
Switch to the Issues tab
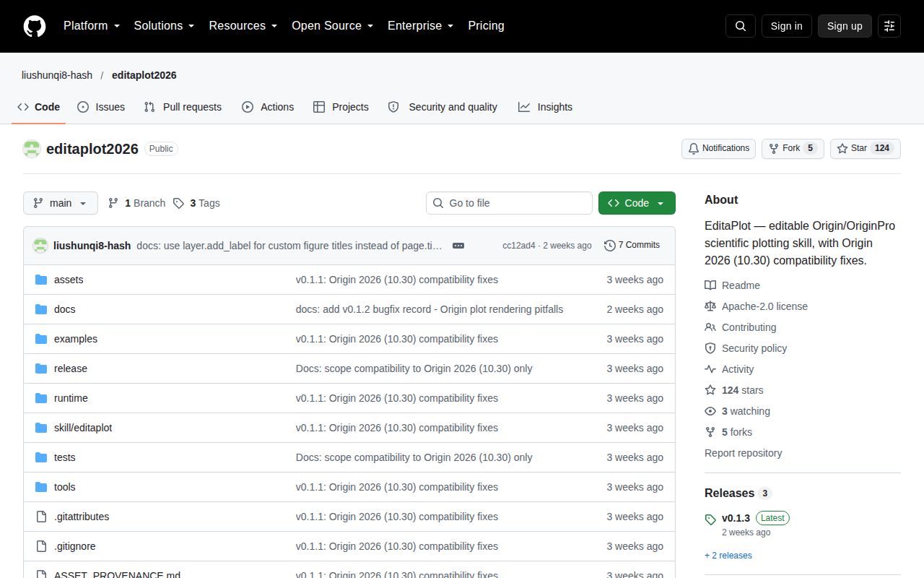[x=101, y=107]
